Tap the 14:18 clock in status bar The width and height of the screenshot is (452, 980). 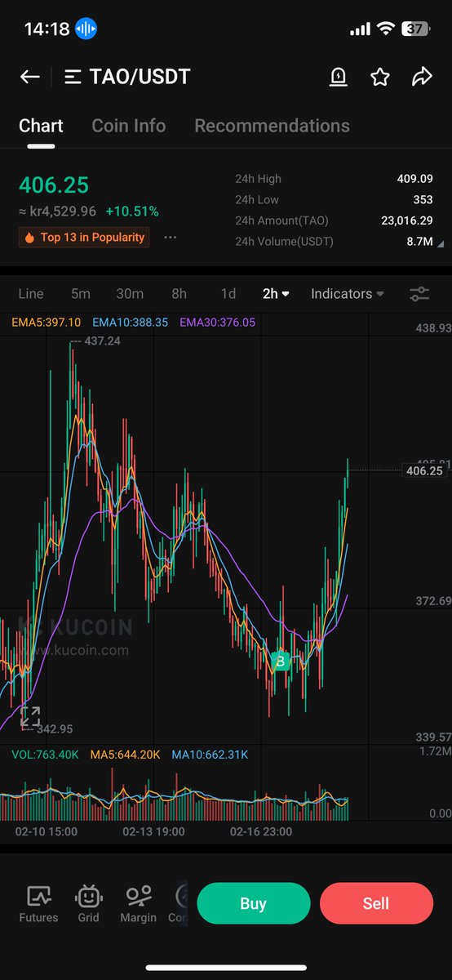(x=45, y=29)
